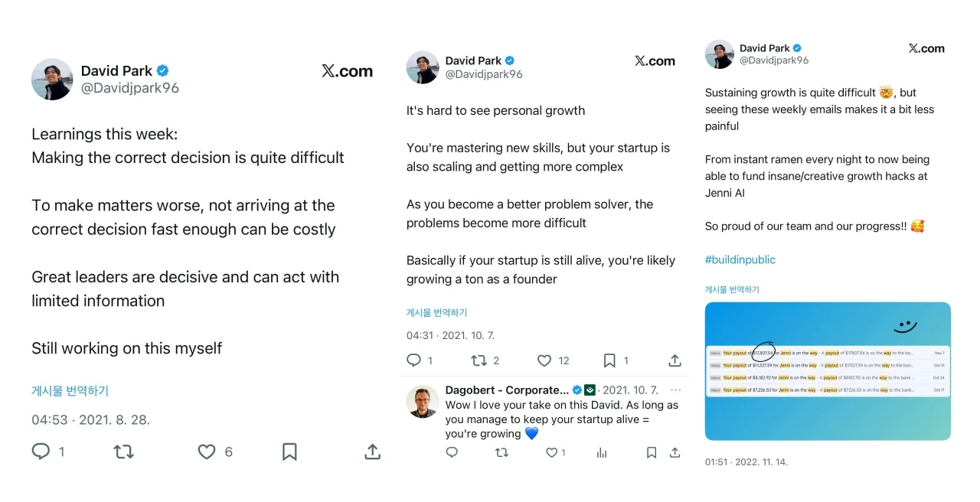Bookmark the "Learnings this week" tweet
Screen dimensions: 980x502
click(289, 451)
